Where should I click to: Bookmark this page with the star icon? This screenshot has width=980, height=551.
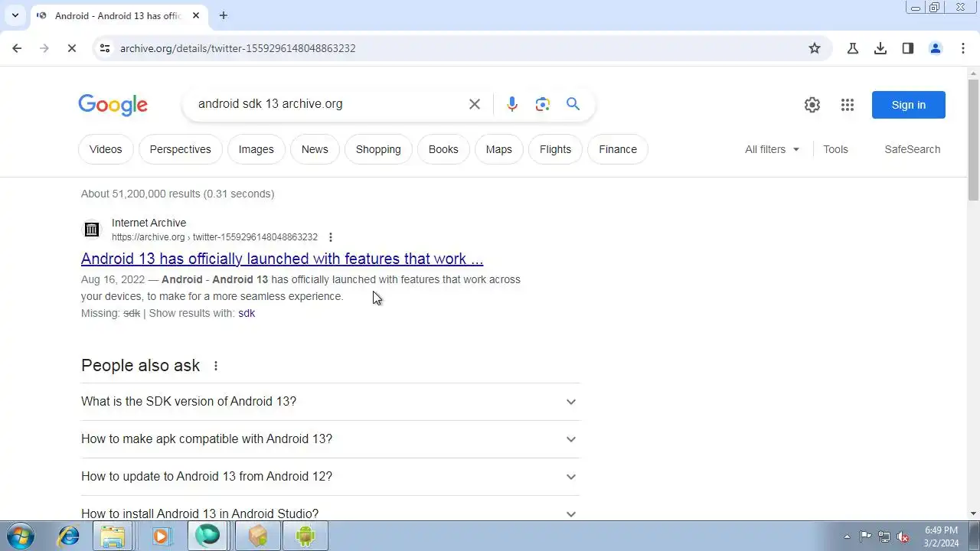815,48
